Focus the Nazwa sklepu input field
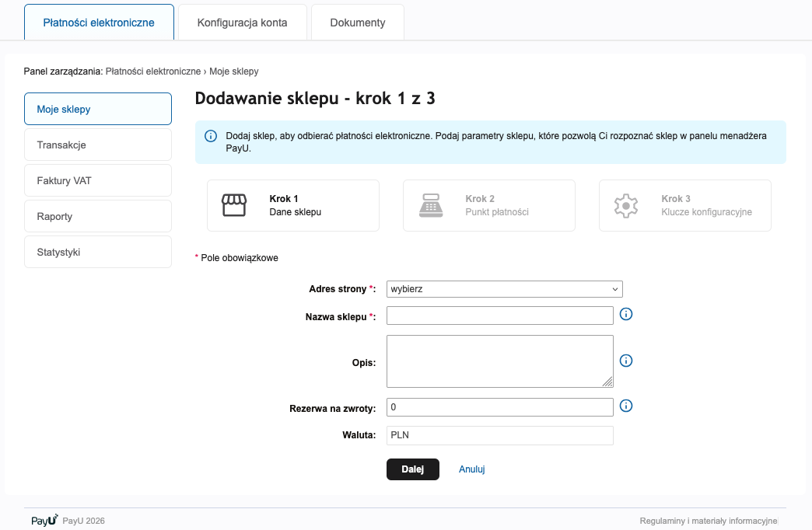Image resolution: width=812 pixels, height=530 pixels. (499, 316)
